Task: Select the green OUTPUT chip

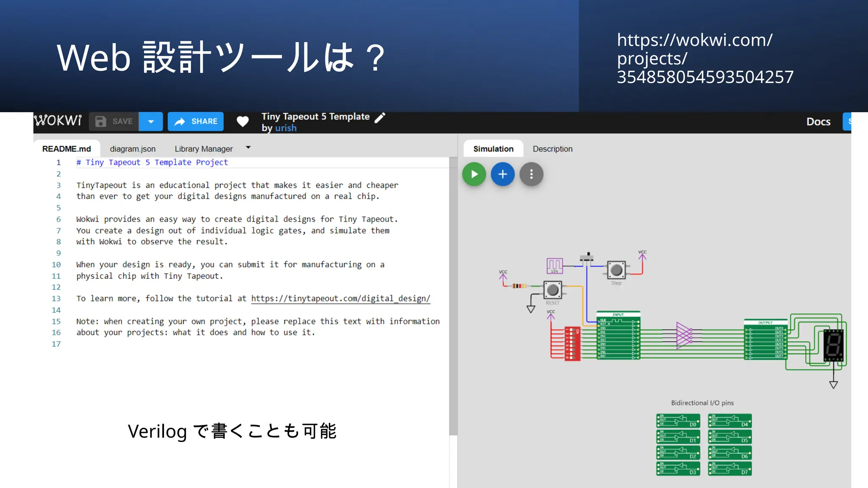Action: pyautogui.click(x=765, y=340)
